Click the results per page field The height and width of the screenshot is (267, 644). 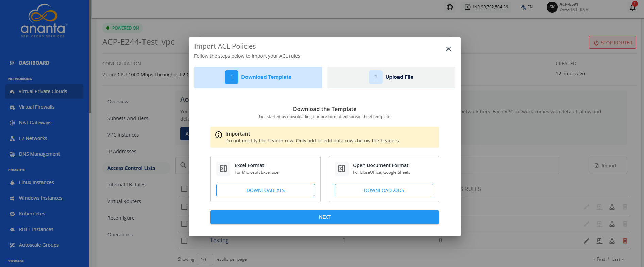pos(204,260)
